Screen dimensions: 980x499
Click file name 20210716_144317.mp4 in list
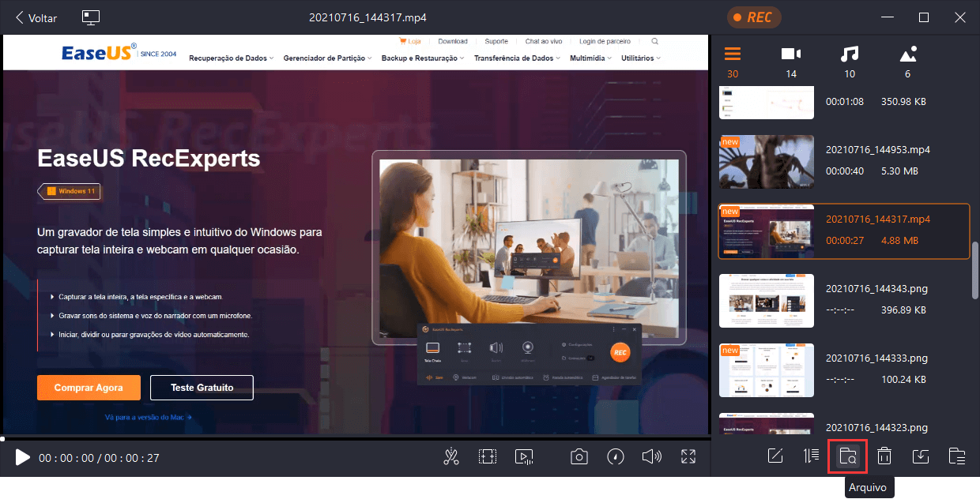tap(877, 219)
